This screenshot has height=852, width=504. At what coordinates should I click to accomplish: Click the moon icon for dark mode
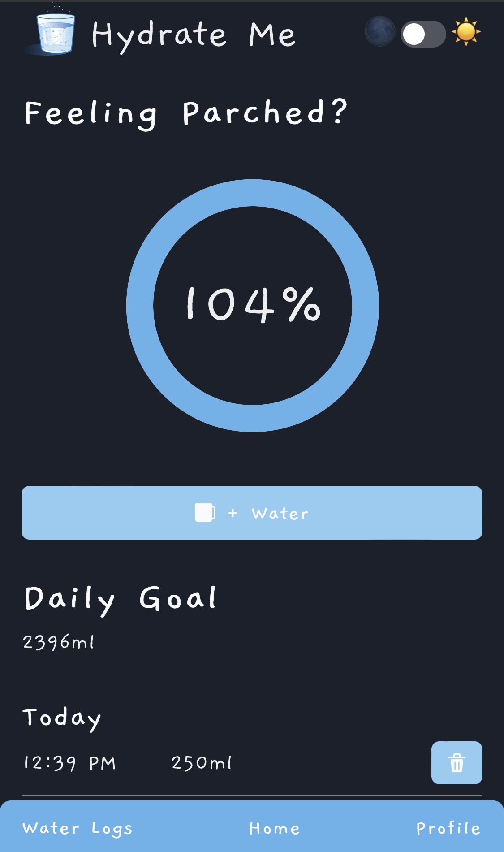[x=379, y=32]
